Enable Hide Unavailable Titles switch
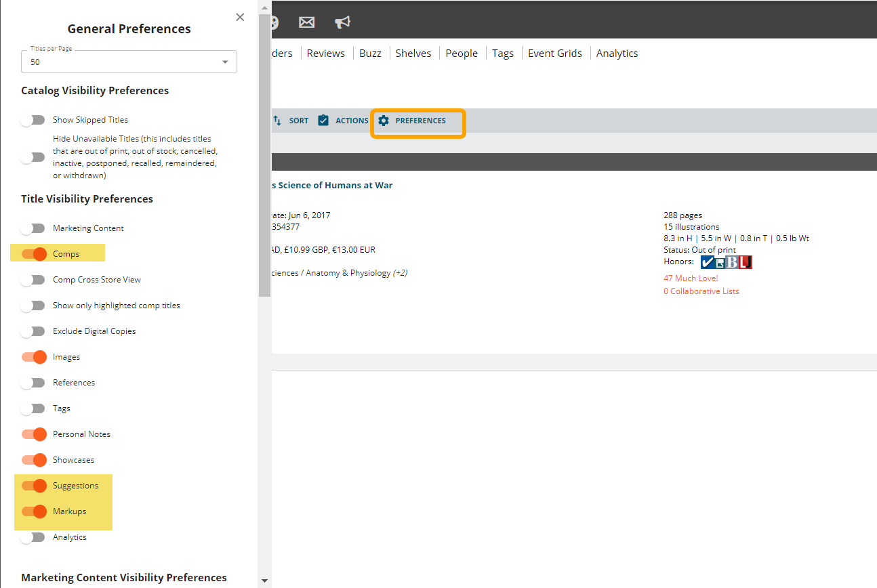This screenshot has width=877, height=588. click(33, 157)
